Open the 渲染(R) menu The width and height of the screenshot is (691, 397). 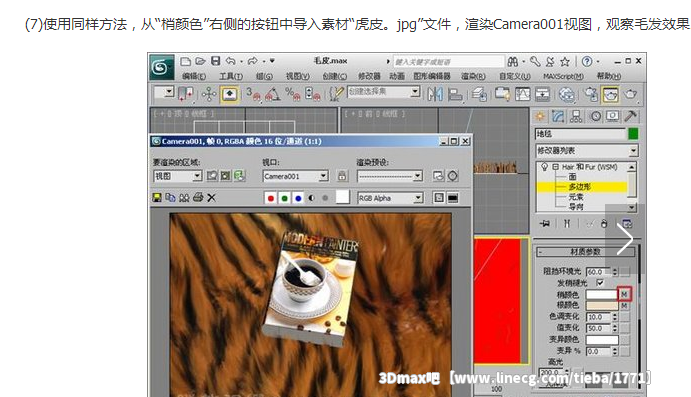tap(473, 76)
